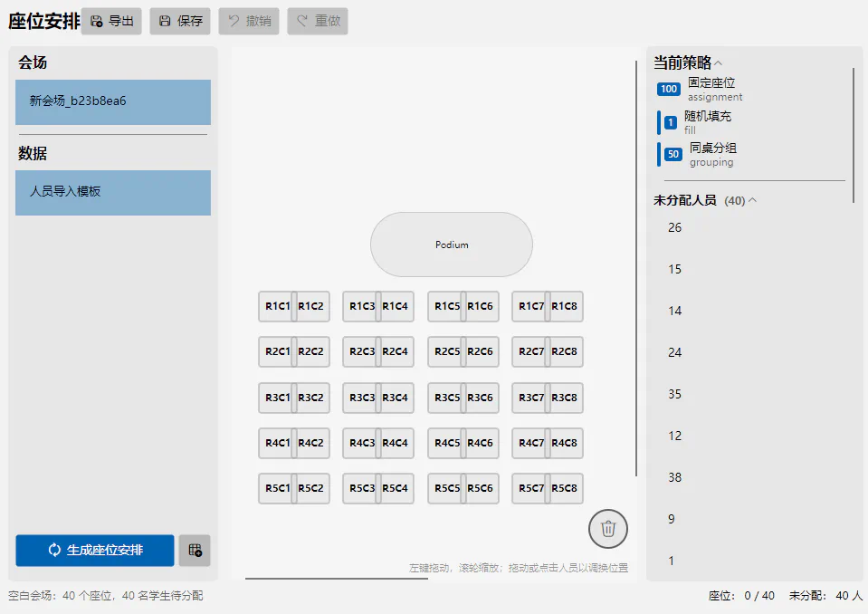Viewport: 868px width, 614px height.
Task: Select unassigned person 26
Action: (674, 227)
